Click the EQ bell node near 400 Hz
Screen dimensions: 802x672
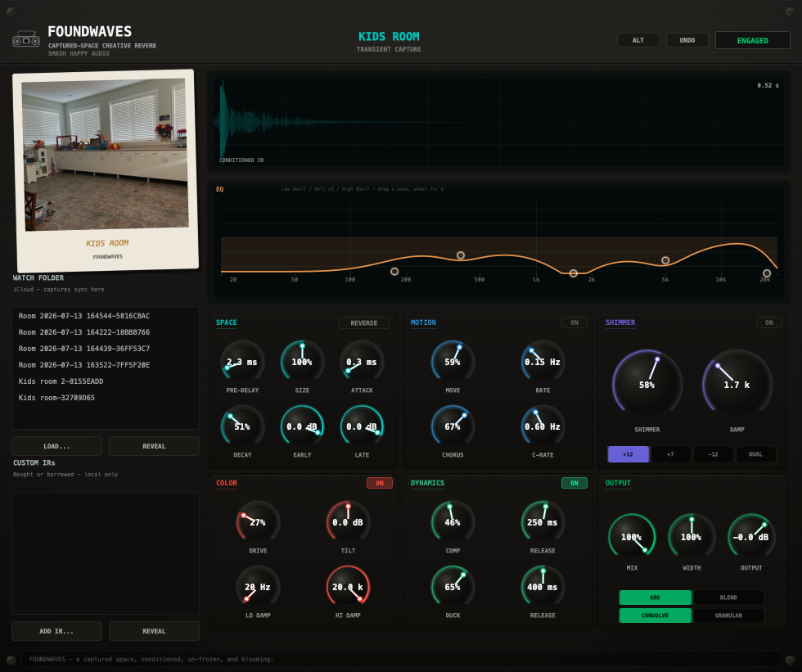(461, 255)
